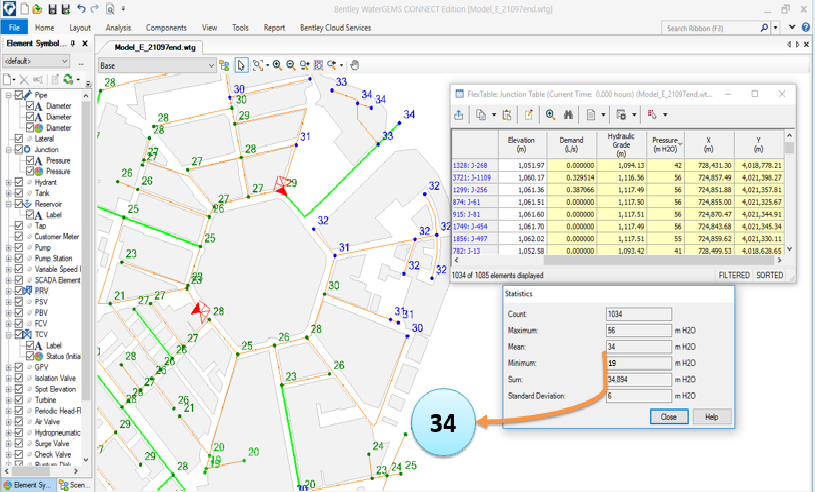Toggle the Reservoir layer checkbox
Screen dimensions: 815x492
[19, 204]
